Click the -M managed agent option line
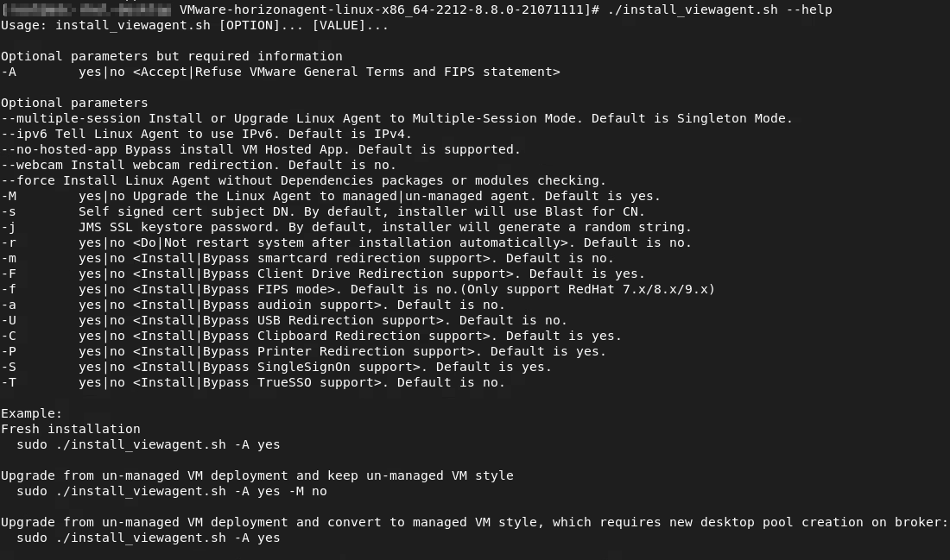The height and width of the screenshot is (560, 950). 331,196
